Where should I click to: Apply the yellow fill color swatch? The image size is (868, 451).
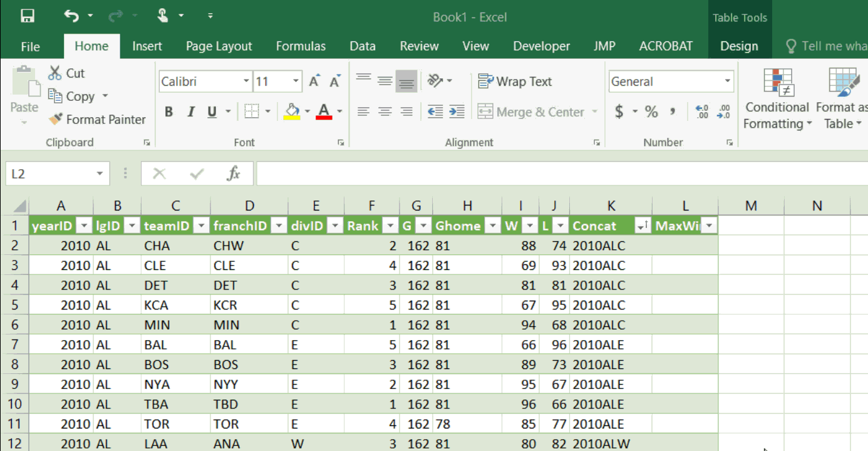[x=292, y=112]
